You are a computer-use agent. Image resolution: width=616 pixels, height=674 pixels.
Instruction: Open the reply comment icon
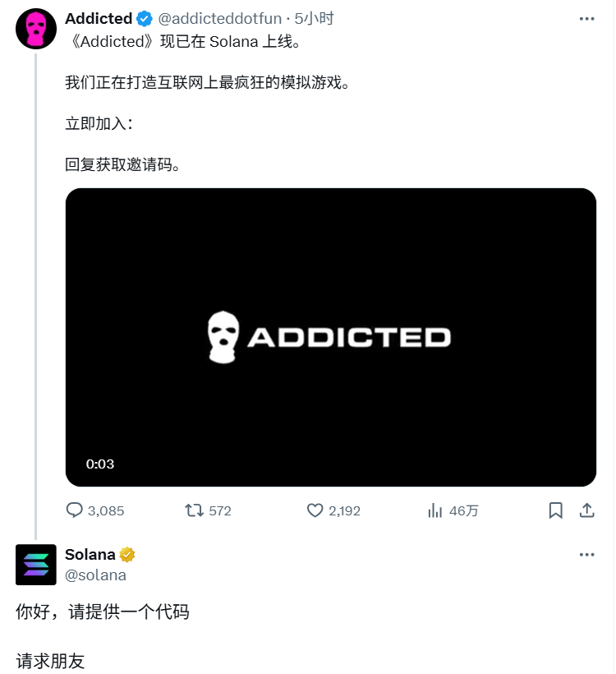pyautogui.click(x=74, y=510)
